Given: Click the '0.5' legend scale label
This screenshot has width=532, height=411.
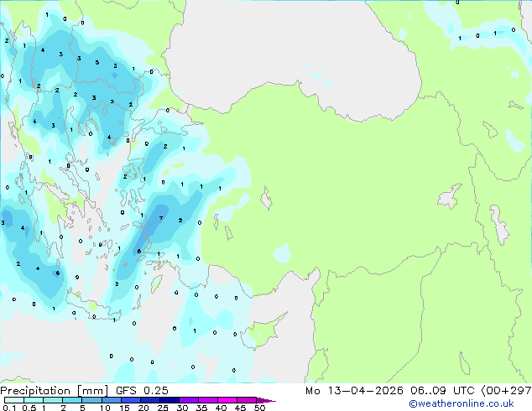Looking at the screenshot, I should point(29,408).
